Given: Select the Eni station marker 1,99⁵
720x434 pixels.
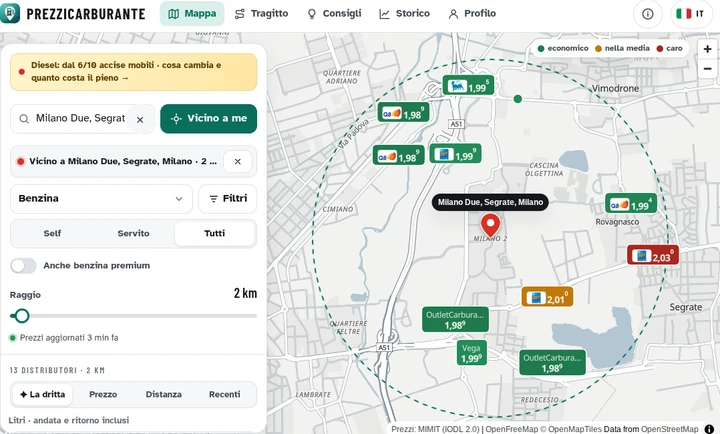Looking at the screenshot, I should click(468, 86).
